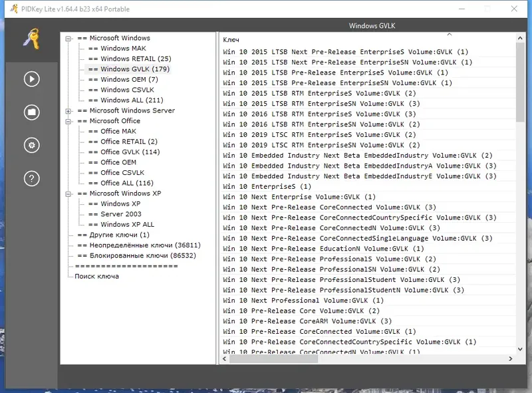Expand the Microsoft Windows Server node
This screenshot has width=532, height=393.
tap(68, 111)
